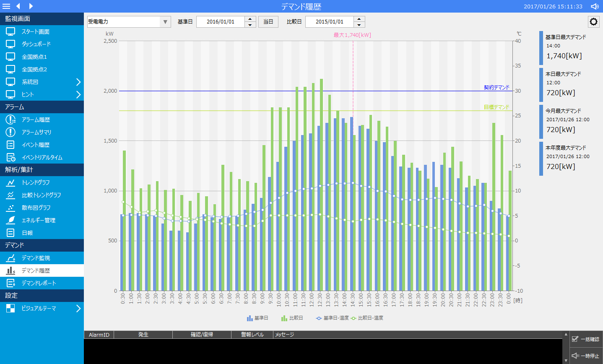603x364 pixels.
Task: Toggle 基準日 series in chart legend
Action: coord(257,318)
